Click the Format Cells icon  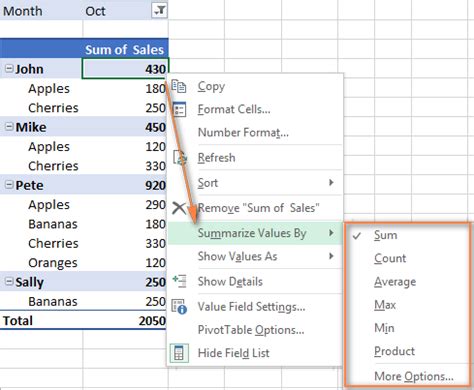(179, 110)
